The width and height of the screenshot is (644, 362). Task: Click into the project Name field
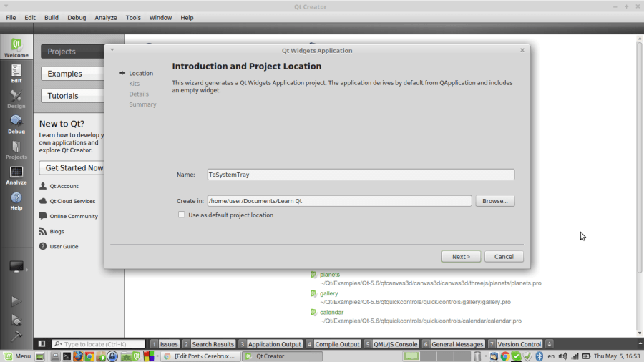pyautogui.click(x=361, y=175)
